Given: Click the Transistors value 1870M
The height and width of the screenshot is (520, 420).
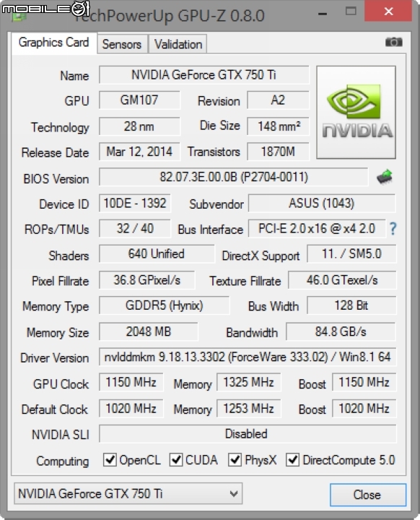Looking at the screenshot, I should pos(278,152).
